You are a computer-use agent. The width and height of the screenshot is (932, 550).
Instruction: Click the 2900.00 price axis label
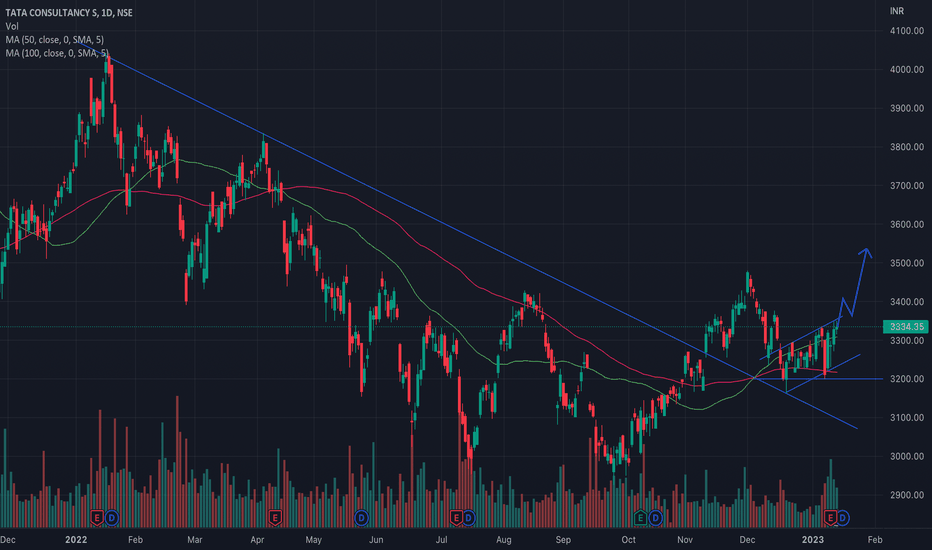pos(906,495)
